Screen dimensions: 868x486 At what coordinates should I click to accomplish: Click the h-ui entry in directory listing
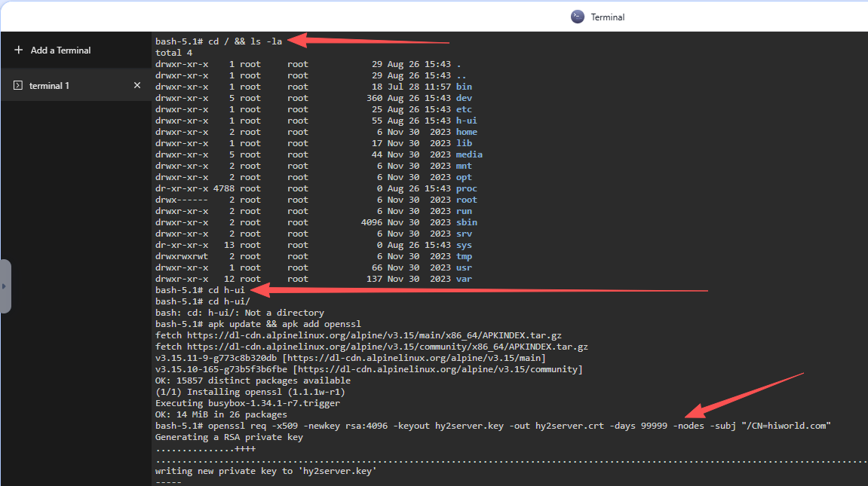(466, 121)
